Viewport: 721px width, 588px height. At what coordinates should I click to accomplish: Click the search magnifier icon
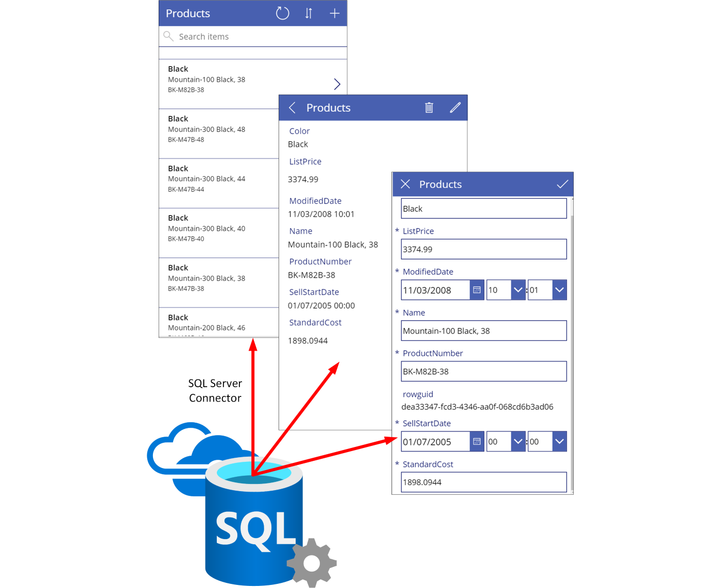pos(168,36)
